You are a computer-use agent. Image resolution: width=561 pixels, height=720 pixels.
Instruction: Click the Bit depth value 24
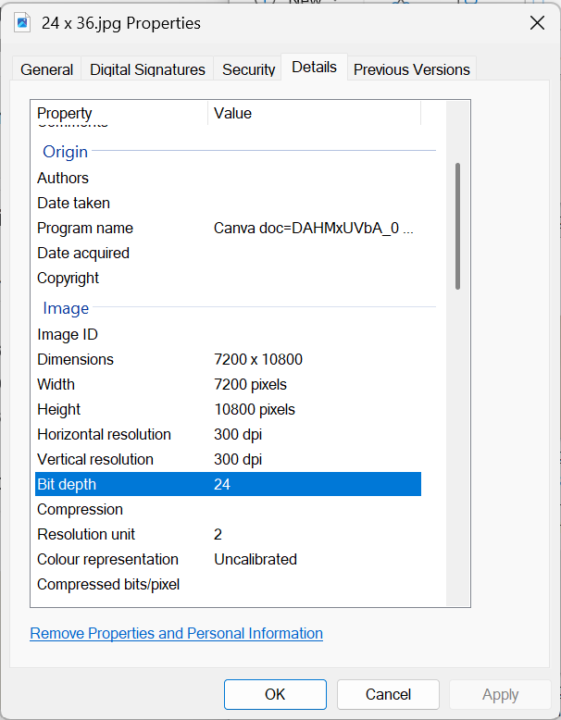pyautogui.click(x=222, y=484)
